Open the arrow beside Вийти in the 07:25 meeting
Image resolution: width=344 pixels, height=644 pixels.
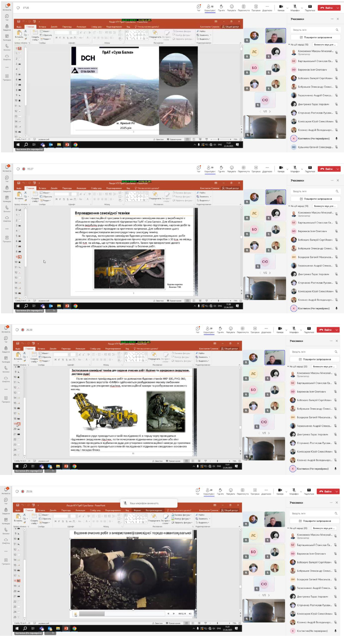338,7
